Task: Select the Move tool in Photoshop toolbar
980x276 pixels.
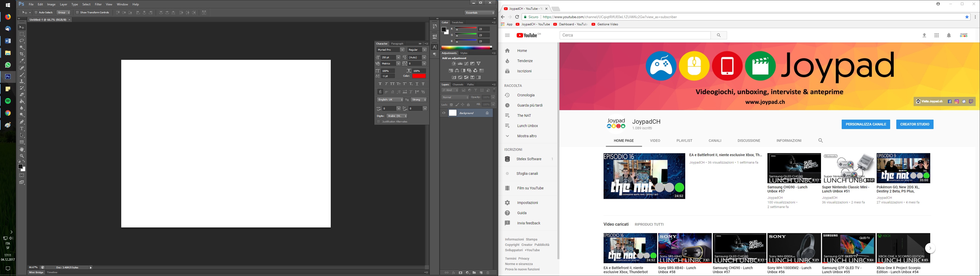Action: click(x=22, y=27)
